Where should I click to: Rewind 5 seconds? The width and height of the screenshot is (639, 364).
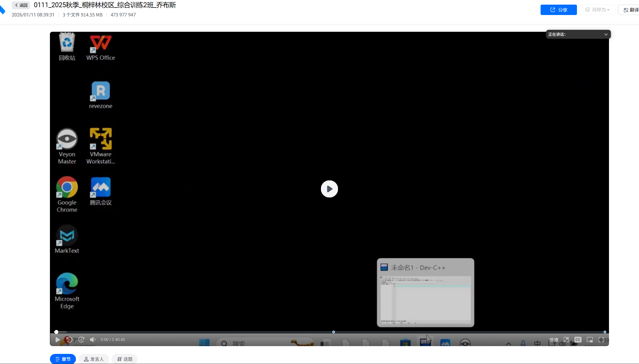[x=69, y=339]
